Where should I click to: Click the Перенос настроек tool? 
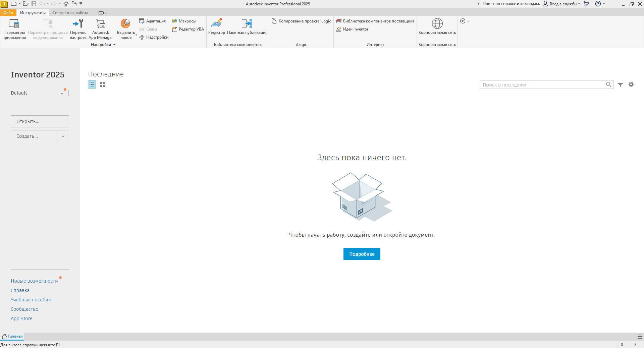[x=78, y=28]
